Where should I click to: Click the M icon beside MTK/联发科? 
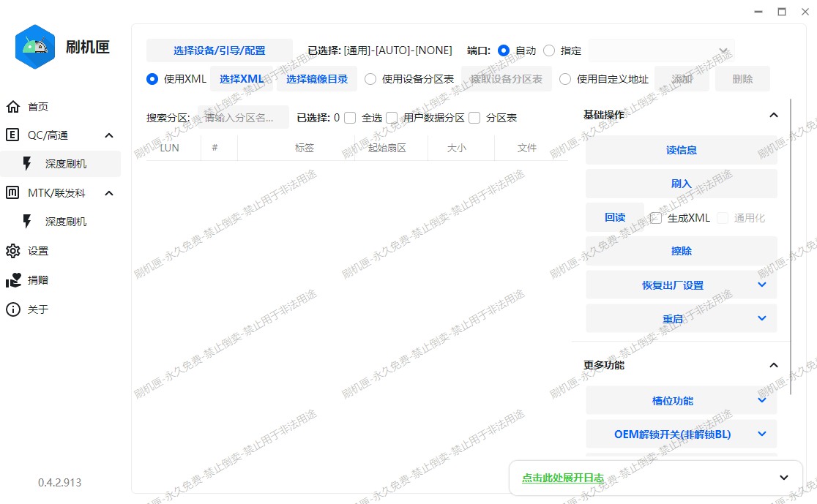[x=12, y=192]
